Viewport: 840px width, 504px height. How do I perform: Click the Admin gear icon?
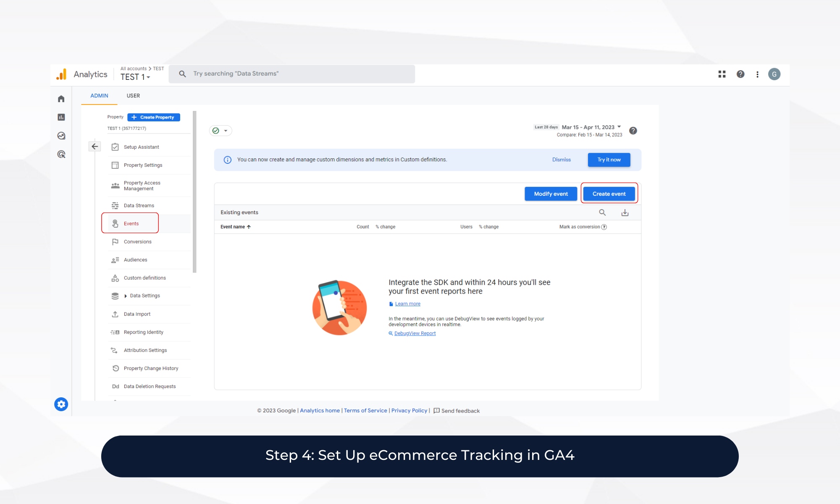coord(61,404)
